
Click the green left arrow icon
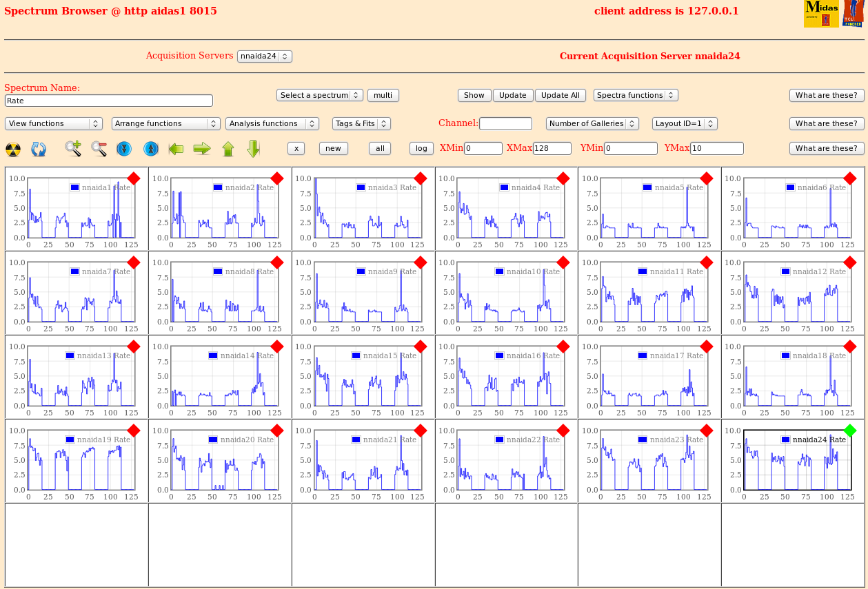coord(176,148)
